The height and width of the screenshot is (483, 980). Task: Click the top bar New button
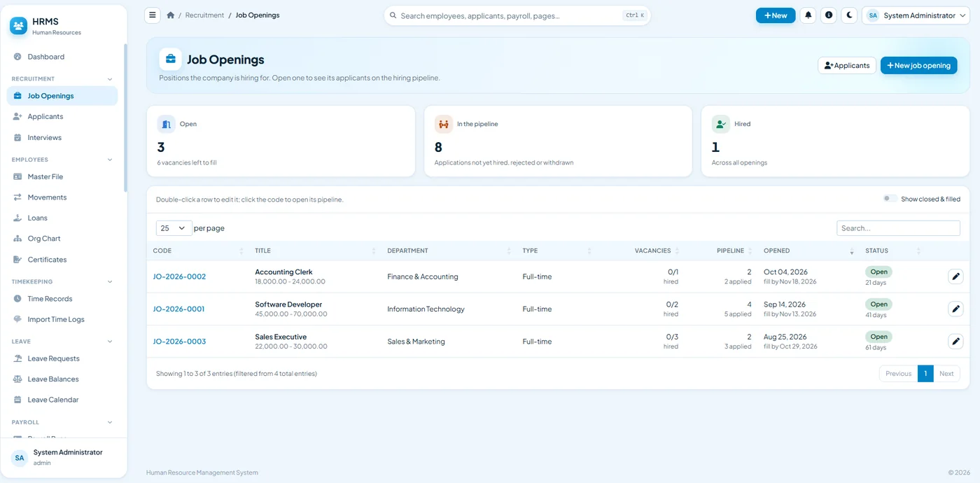click(x=776, y=15)
